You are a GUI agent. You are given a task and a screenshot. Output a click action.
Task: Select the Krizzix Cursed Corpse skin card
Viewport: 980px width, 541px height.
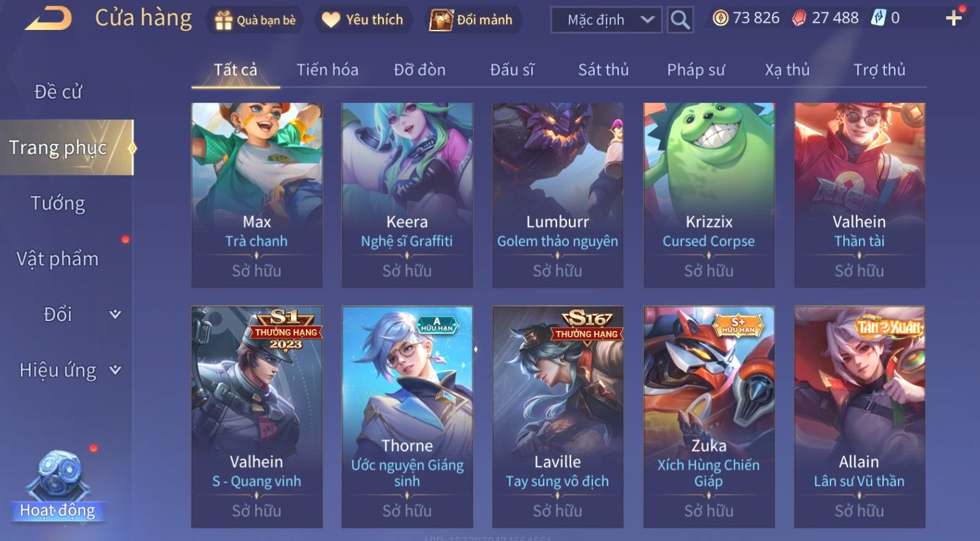point(709,195)
